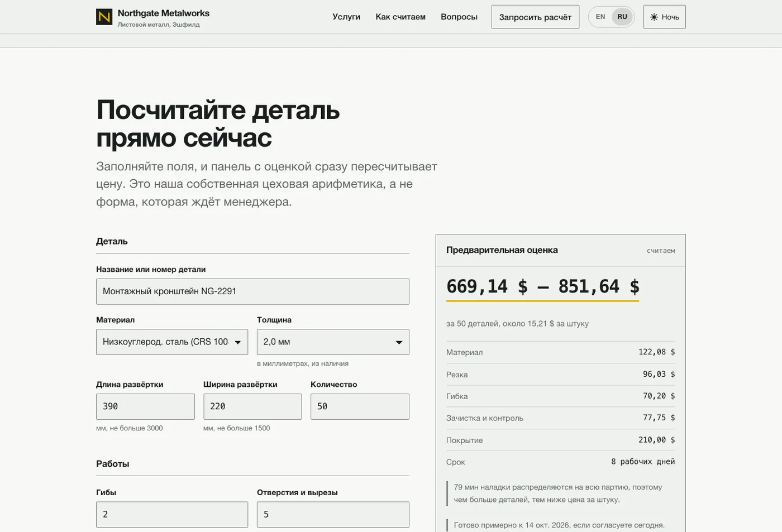This screenshot has height=532, width=782.
Task: Open the Толщина 2,0 мм dropdown
Action: (x=333, y=342)
